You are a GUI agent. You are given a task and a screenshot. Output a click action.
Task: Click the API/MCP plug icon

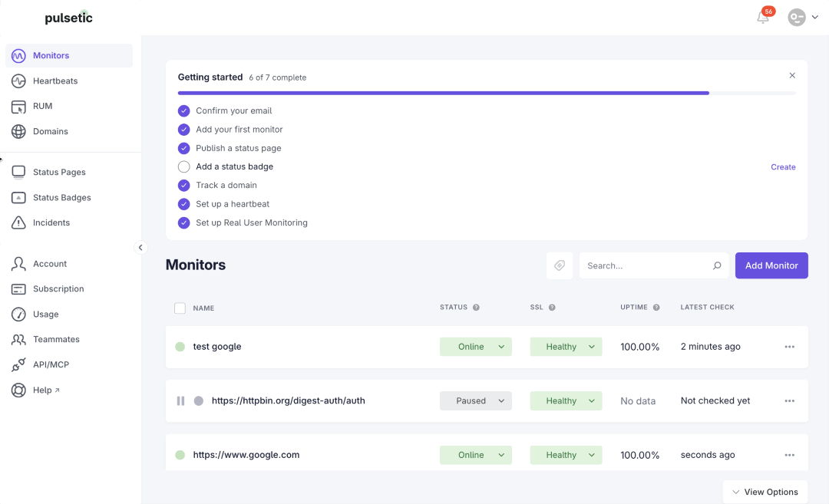[x=18, y=364]
